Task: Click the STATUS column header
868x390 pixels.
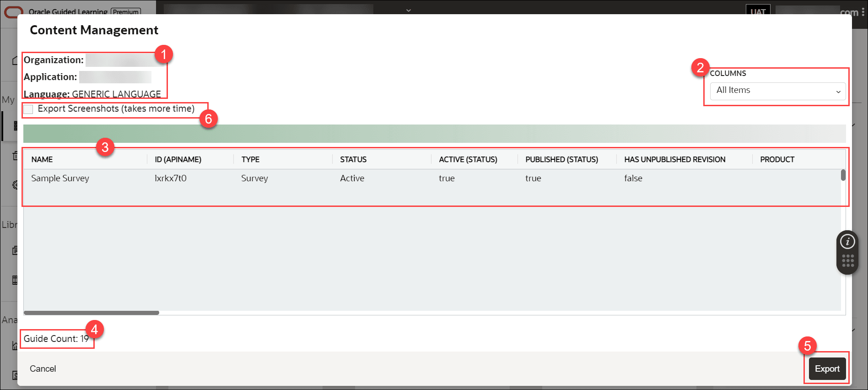Action: pos(353,159)
